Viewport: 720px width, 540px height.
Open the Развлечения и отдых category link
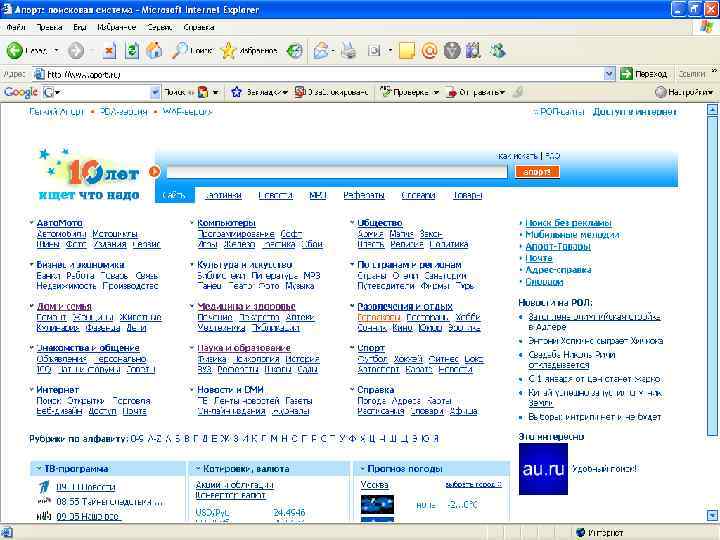pyautogui.click(x=405, y=306)
